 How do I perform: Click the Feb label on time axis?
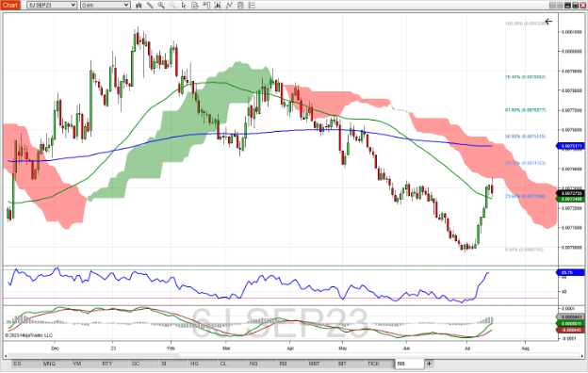click(171, 349)
